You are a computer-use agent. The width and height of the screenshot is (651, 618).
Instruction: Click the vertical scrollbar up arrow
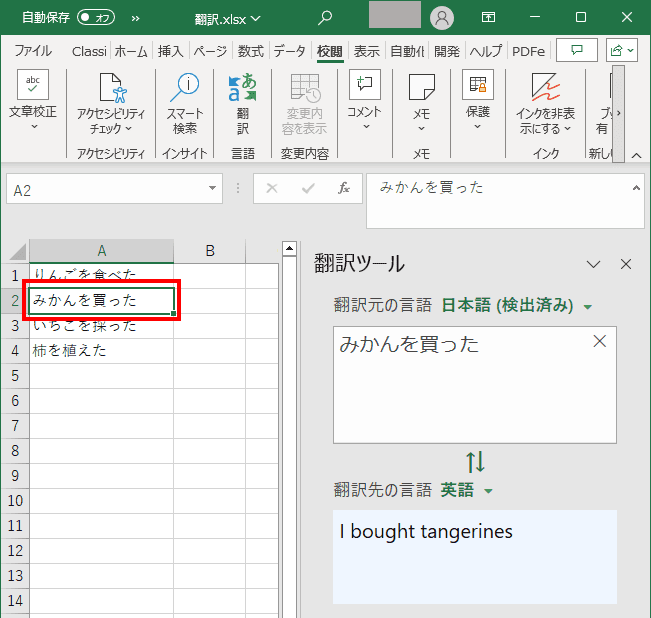click(x=289, y=249)
